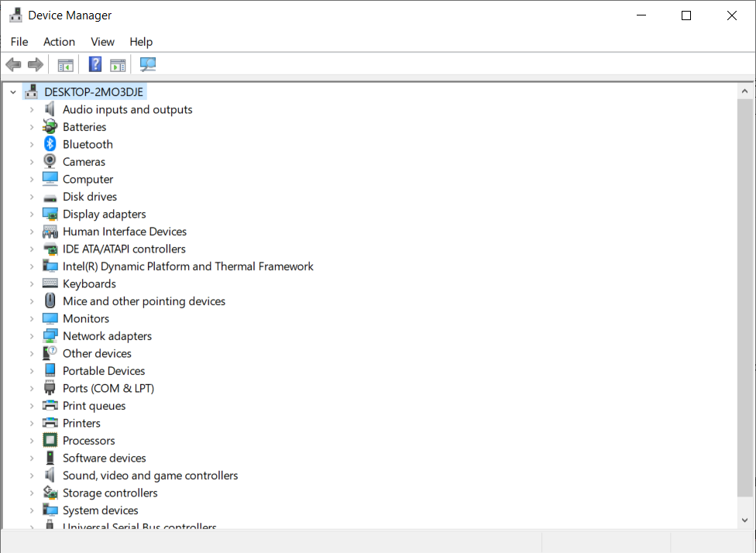Click the Show/Hide Action Pane toolbar icon
Screen dimensions: 756x553
[x=118, y=64]
